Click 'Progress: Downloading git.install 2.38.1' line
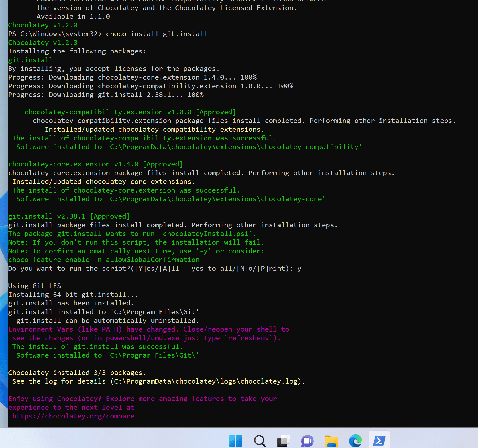The image size is (478, 448). (106, 95)
